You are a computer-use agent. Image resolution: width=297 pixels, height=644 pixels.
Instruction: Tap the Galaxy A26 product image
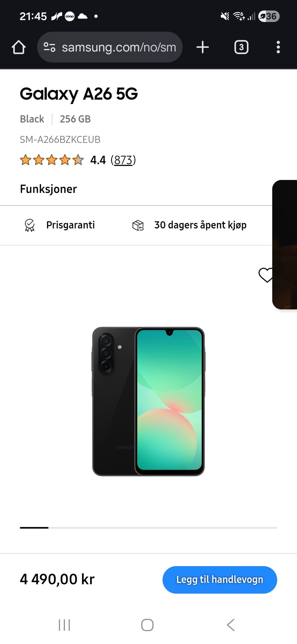[148, 401]
